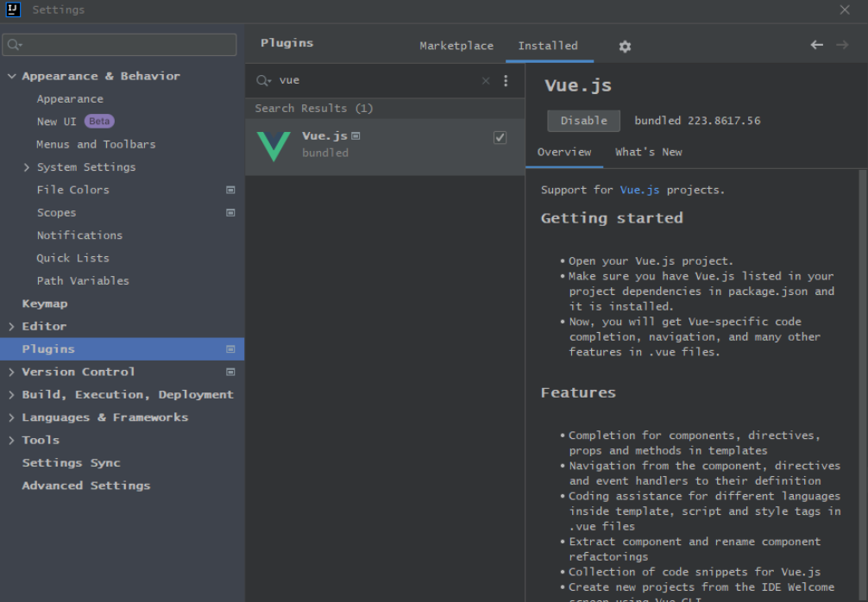Uncheck the Vue.js plugin enabled checkbox
The width and height of the screenshot is (868, 602).
point(500,138)
